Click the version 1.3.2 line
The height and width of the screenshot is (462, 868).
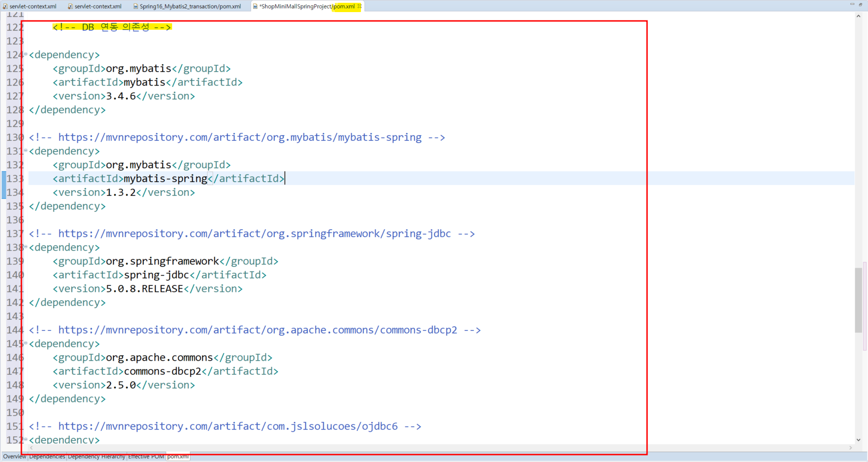tap(124, 192)
